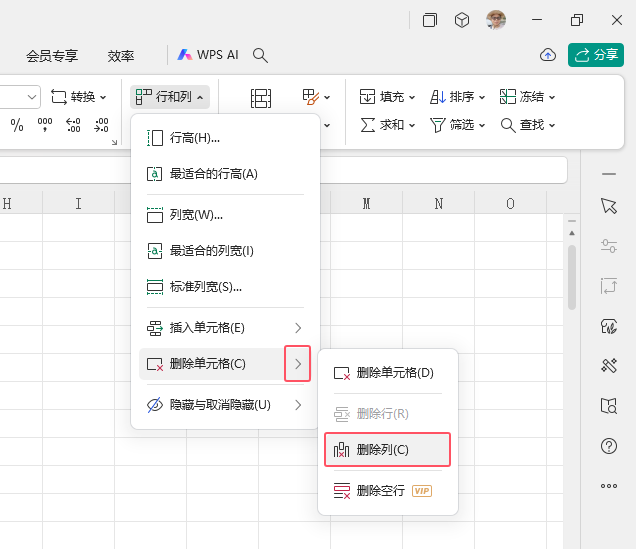Open dropdown arrow under table style
The image size is (636, 549).
327,125
